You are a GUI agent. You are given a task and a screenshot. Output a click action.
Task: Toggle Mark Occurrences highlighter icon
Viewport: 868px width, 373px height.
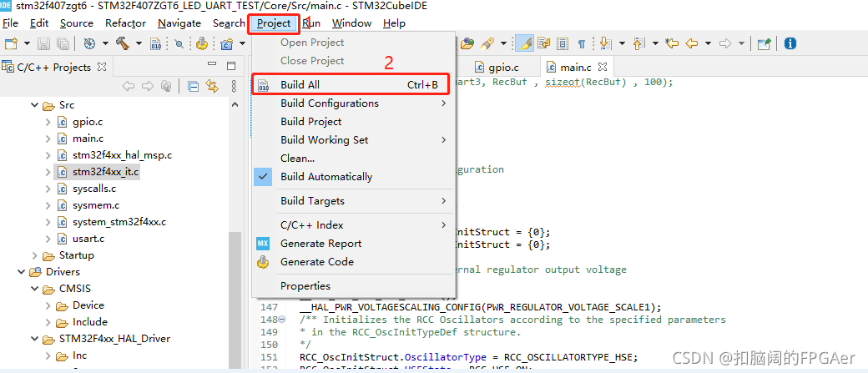524,43
